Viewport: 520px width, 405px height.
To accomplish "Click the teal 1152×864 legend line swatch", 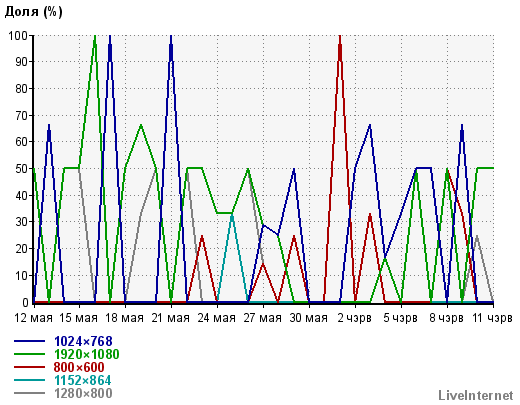I will (x=29, y=380).
